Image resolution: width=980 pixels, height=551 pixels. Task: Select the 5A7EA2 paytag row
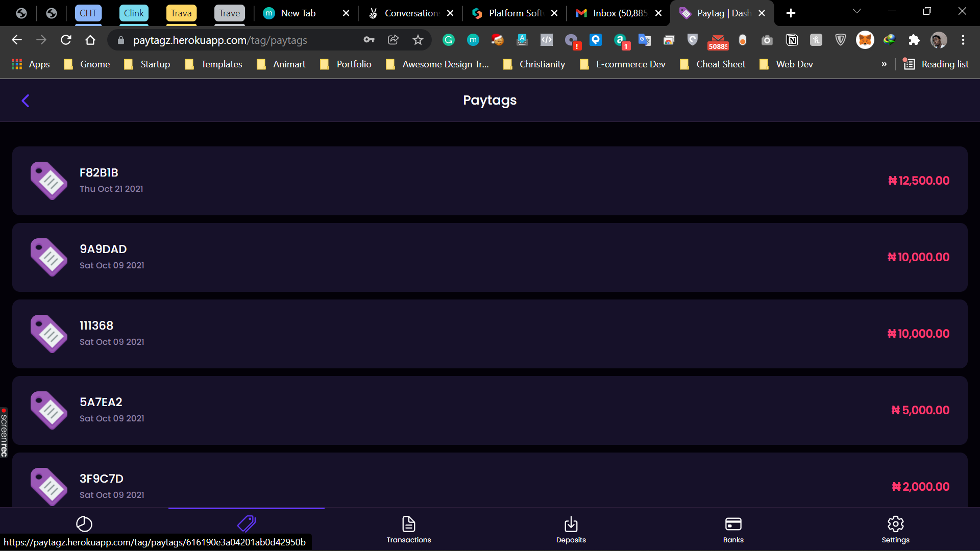pyautogui.click(x=490, y=410)
